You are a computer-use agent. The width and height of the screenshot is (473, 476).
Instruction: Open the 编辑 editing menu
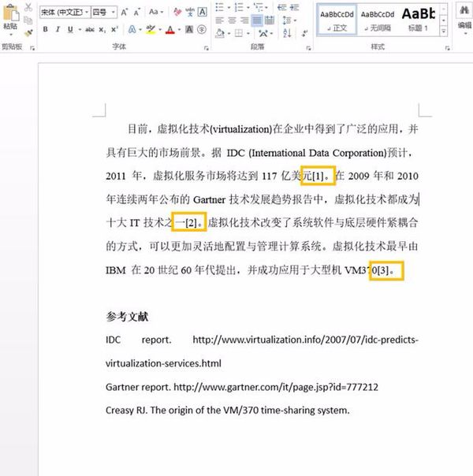coord(464,17)
